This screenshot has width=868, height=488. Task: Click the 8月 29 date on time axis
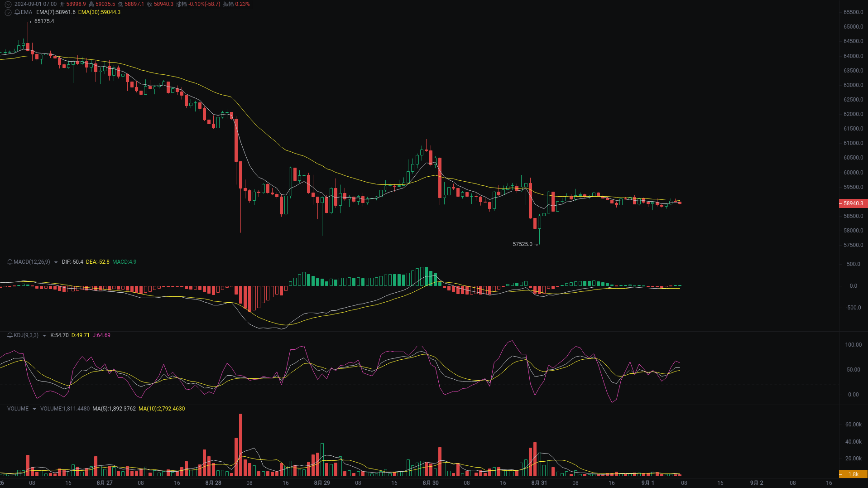click(x=322, y=483)
